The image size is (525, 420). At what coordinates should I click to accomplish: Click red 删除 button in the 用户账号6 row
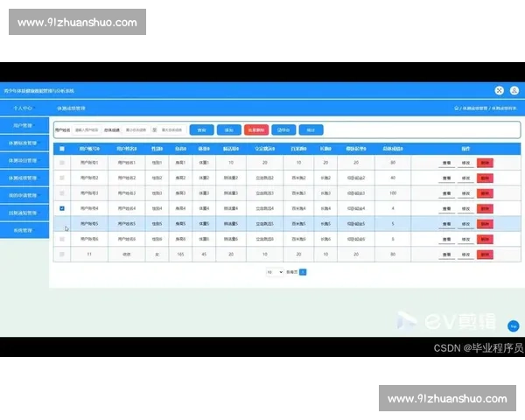(485, 239)
